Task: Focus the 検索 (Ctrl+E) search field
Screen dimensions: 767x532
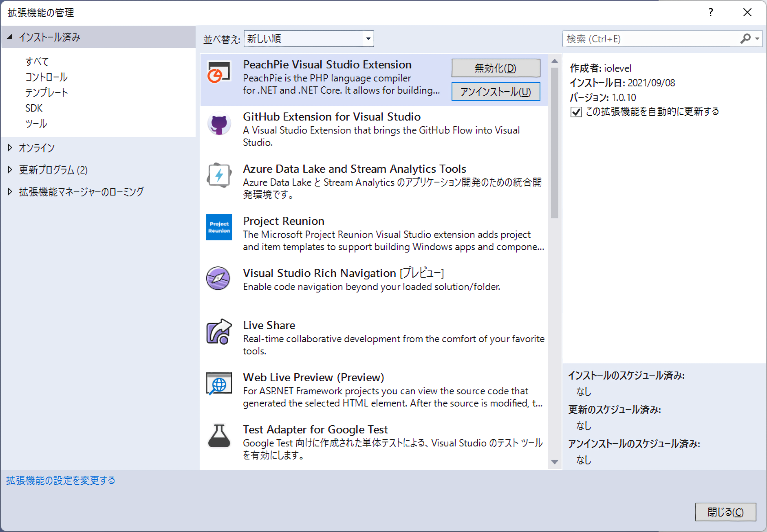Action: pyautogui.click(x=650, y=39)
